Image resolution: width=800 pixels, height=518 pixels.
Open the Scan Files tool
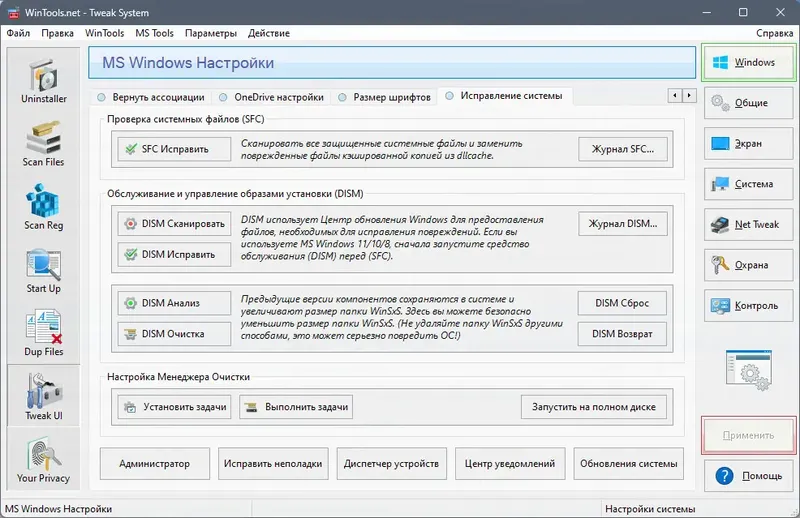tap(43, 144)
